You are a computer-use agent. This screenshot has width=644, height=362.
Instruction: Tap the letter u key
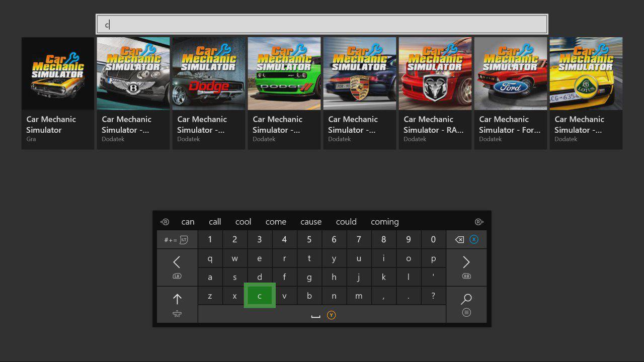(x=359, y=259)
